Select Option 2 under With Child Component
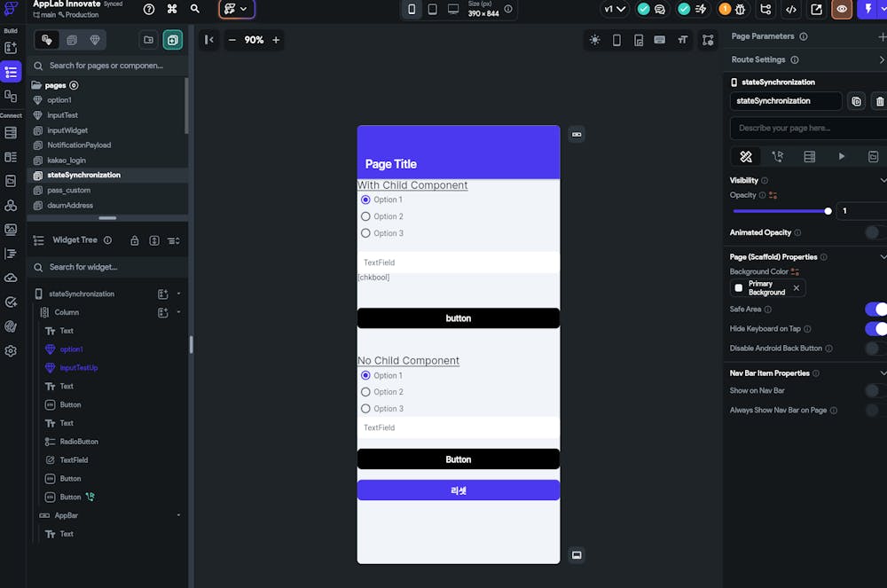The image size is (887, 588). coord(365,216)
